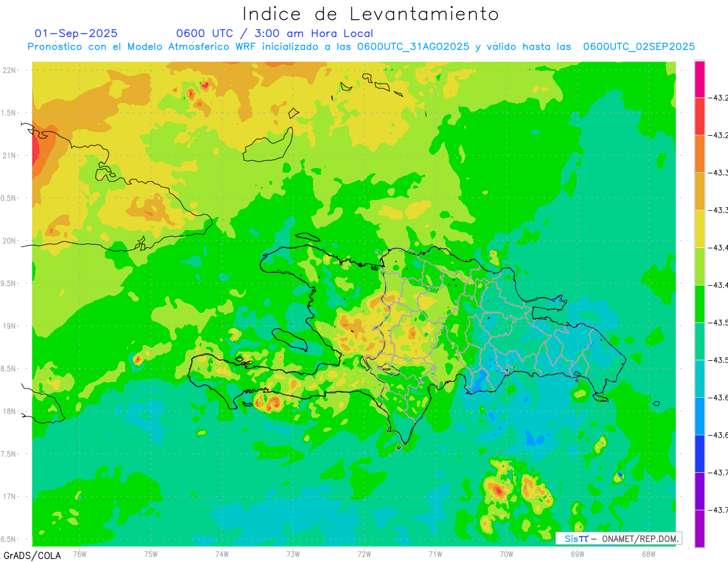The height and width of the screenshot is (562, 728).
Task: Click the title "Indice de Levantamiento"
Action: click(x=371, y=14)
